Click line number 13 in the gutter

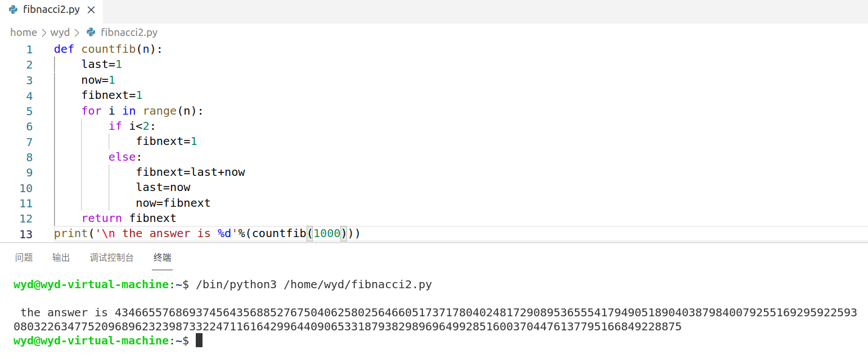coord(26,234)
